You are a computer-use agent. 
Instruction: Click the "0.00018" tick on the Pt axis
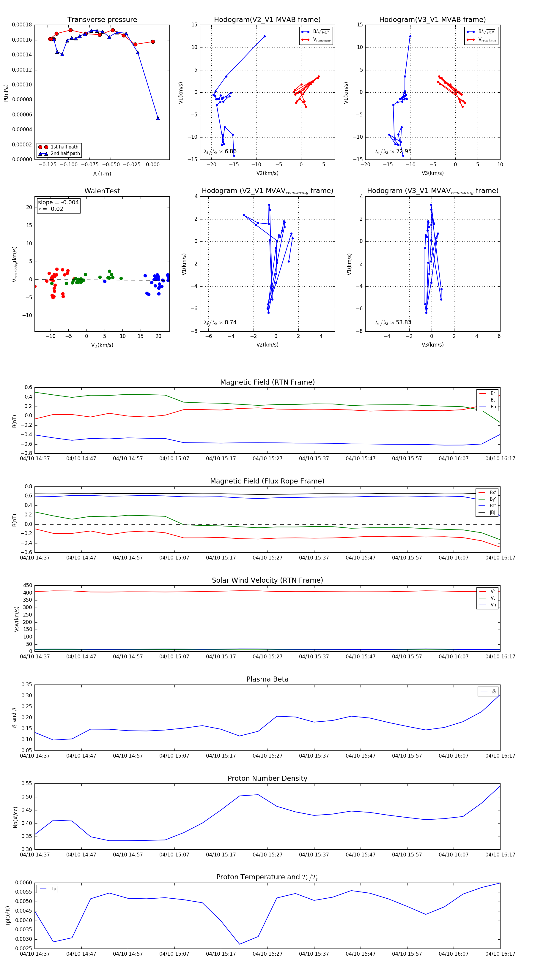point(22,25)
